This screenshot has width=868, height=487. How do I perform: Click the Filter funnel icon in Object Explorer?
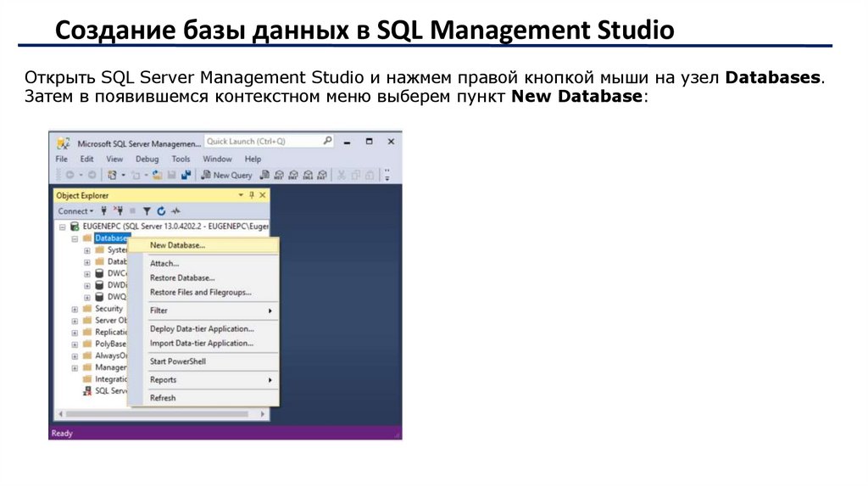pos(147,210)
